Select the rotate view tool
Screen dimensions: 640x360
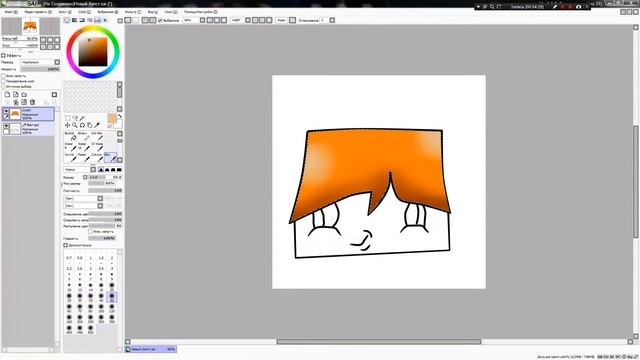click(x=82, y=125)
